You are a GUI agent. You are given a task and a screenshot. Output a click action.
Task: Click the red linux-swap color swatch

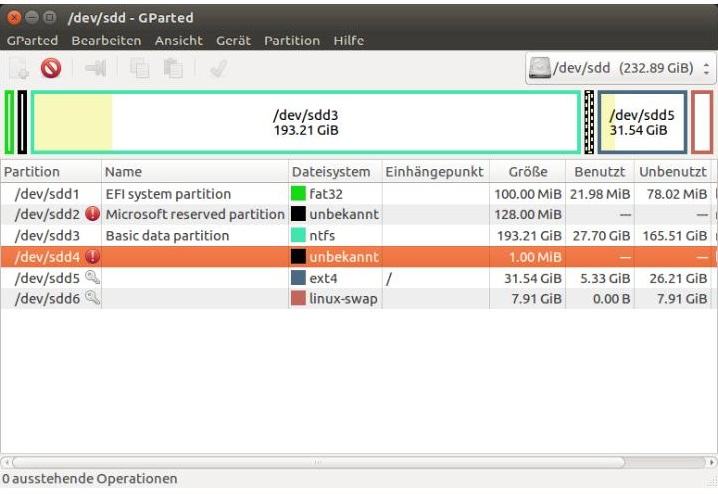click(298, 298)
